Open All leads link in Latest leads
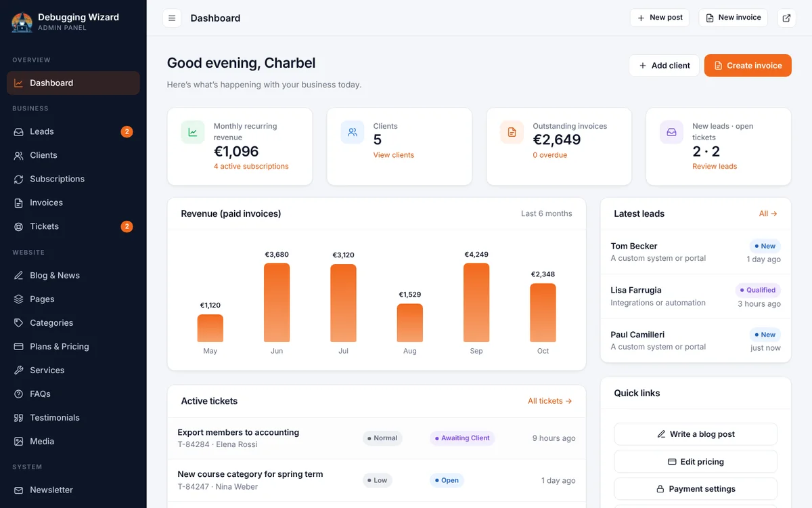The image size is (812, 508). [768, 213]
